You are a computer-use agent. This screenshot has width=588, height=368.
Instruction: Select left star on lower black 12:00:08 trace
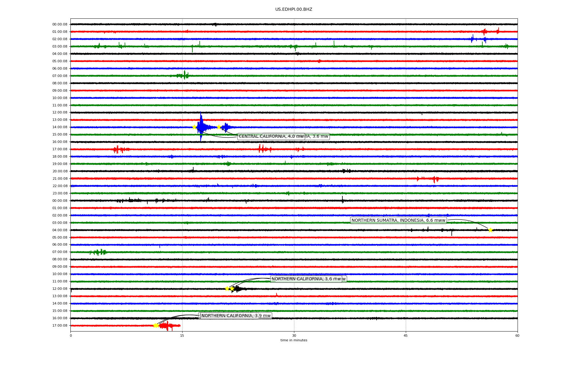coord(227,289)
